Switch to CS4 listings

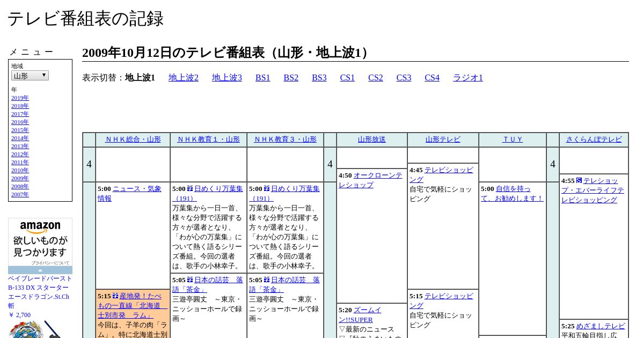[432, 78]
